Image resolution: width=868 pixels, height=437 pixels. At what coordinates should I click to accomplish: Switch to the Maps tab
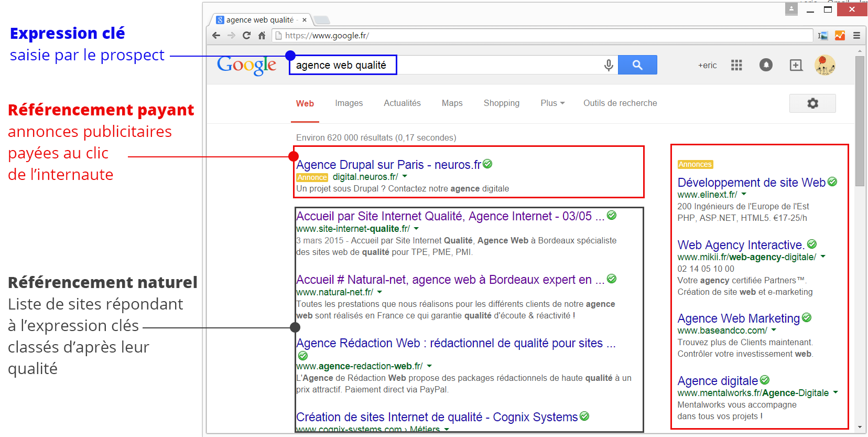tap(452, 103)
